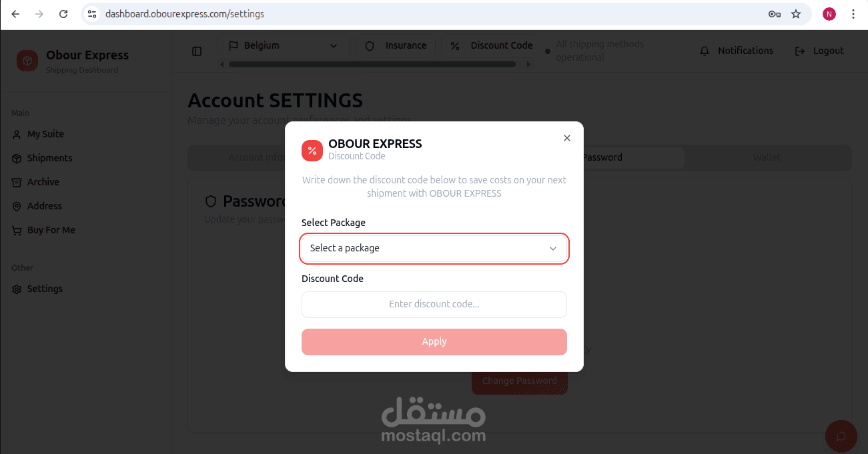Click the Discount Code toolbar button
868x454 pixels.
click(x=492, y=45)
